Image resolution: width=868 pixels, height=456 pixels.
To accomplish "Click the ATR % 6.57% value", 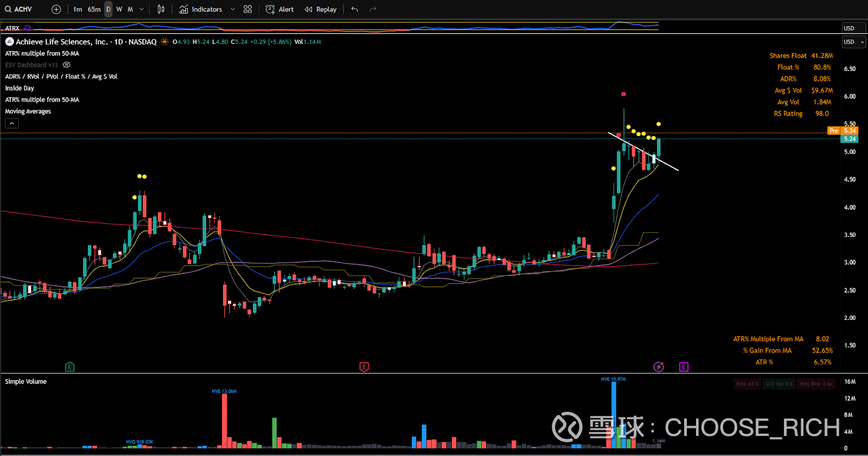I will [x=822, y=362].
